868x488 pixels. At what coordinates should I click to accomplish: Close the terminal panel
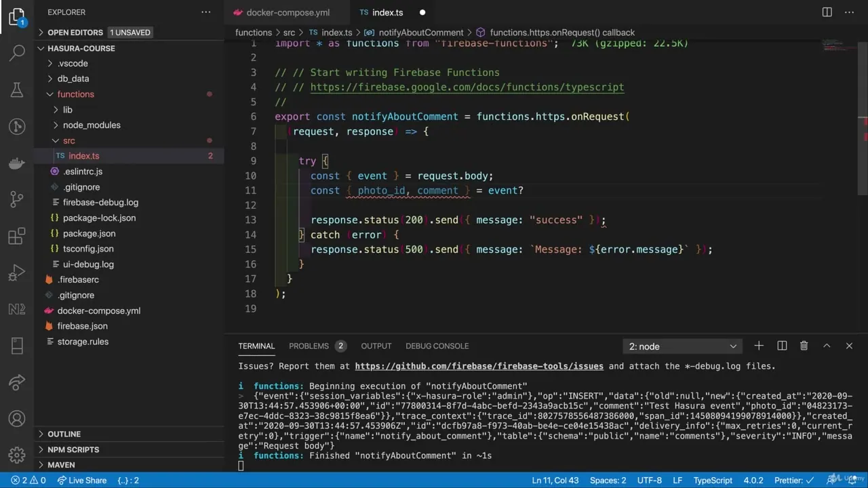pos(849,346)
